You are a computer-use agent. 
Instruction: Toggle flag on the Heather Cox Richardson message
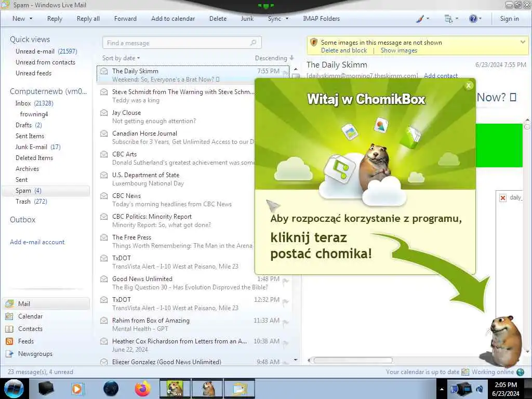pyautogui.click(x=286, y=343)
